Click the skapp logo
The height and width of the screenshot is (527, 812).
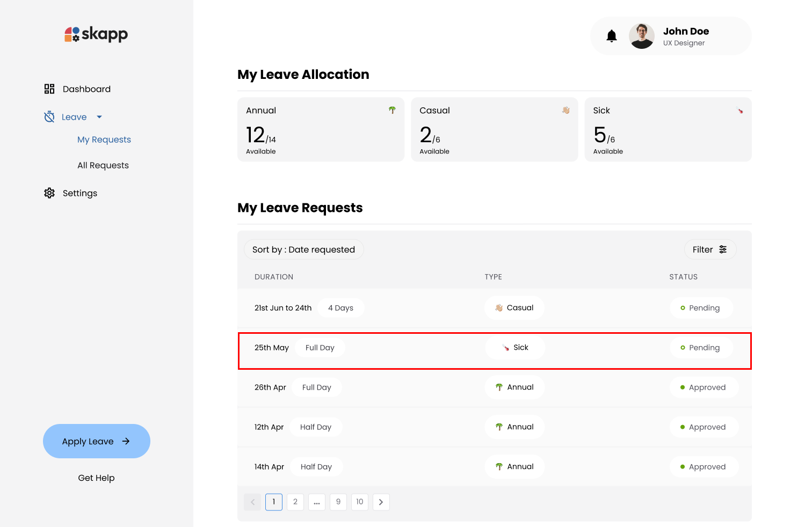96,34
